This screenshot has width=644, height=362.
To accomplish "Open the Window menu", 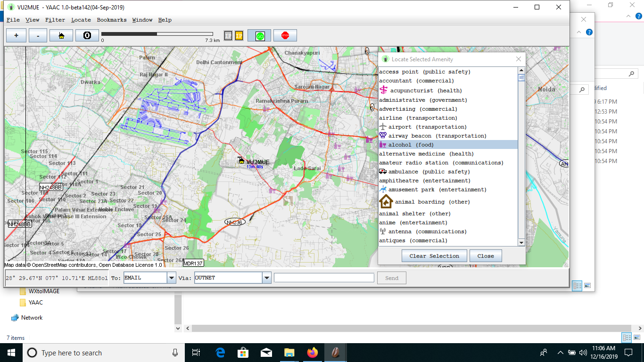I will point(142,20).
